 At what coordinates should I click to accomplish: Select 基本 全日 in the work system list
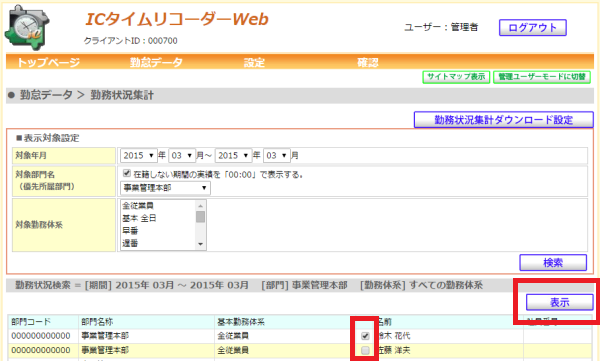(139, 218)
